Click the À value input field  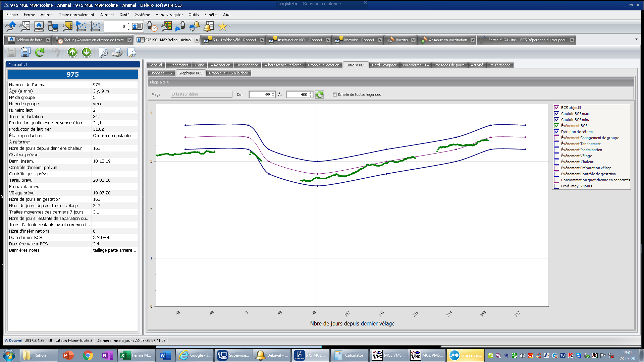(297, 95)
